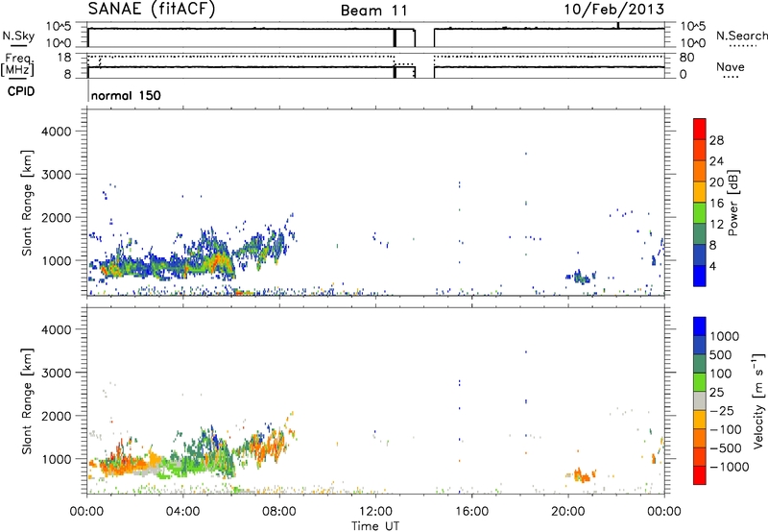Click the date '10/Feb/2013'
768x532 pixels.
614,9
